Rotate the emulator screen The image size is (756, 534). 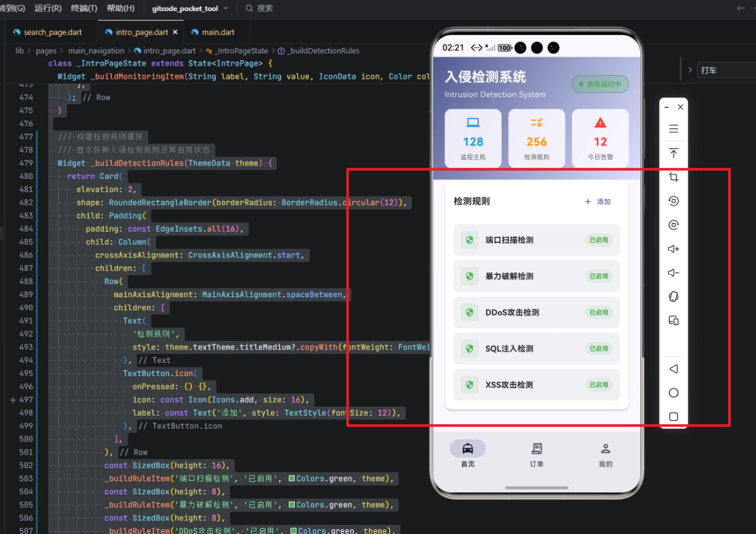tap(673, 297)
